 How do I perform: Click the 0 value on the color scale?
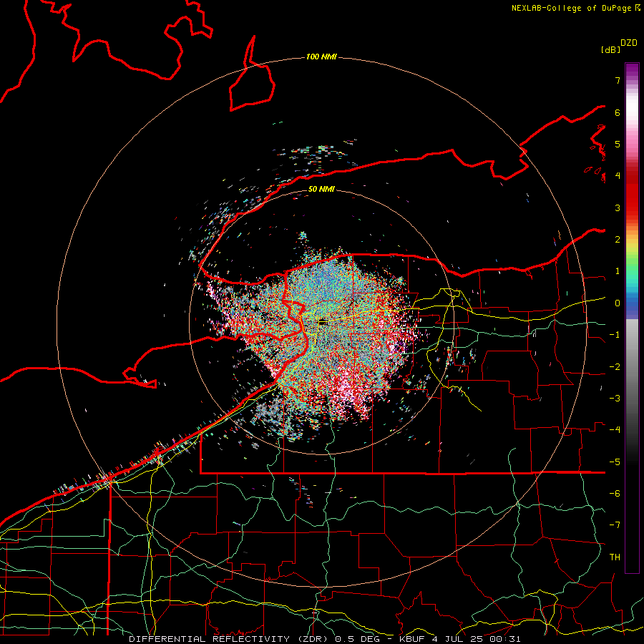click(x=618, y=303)
